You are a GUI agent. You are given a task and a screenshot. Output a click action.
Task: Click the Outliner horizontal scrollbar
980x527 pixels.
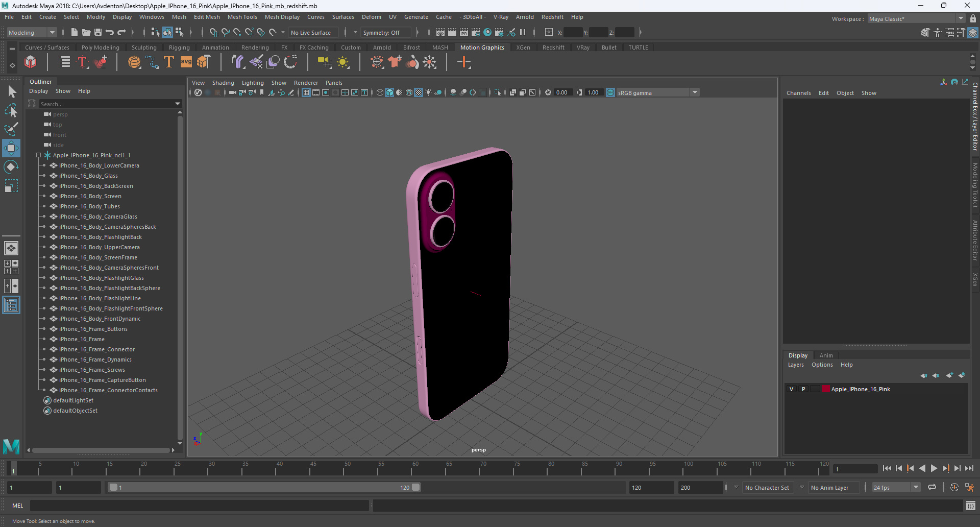tap(101, 450)
